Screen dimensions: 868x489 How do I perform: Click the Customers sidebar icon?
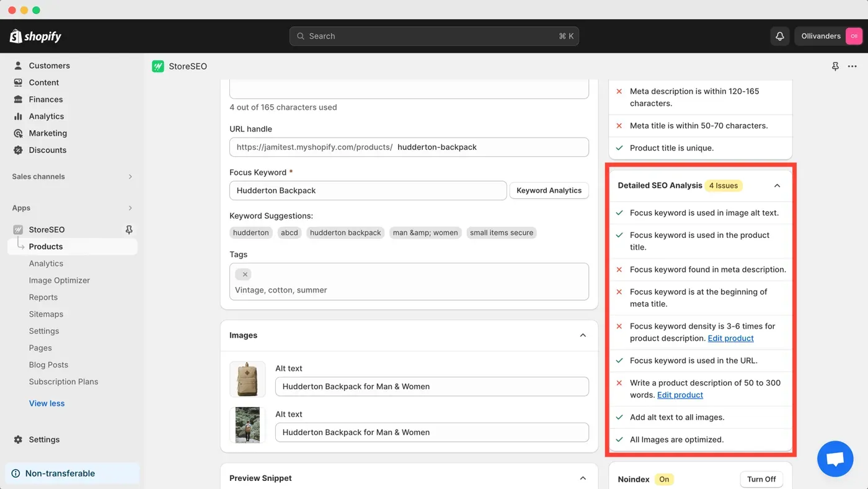18,66
